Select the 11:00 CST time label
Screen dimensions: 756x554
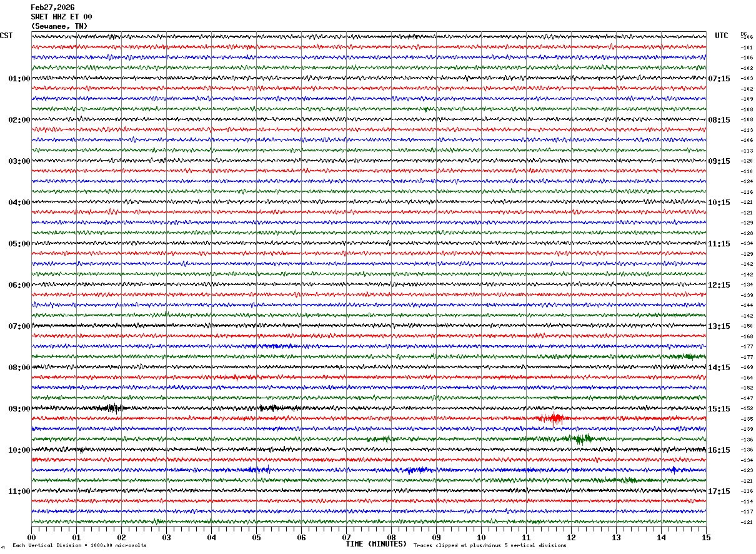pos(19,491)
